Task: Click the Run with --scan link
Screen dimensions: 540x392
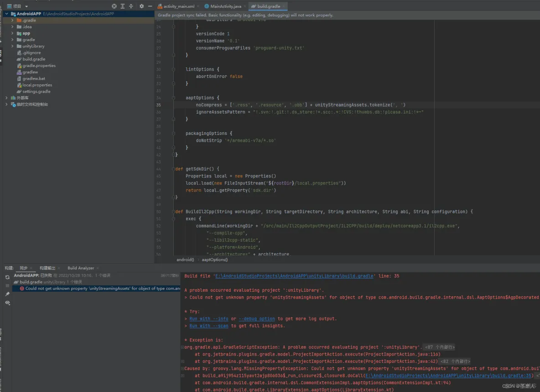Action: click(x=209, y=326)
